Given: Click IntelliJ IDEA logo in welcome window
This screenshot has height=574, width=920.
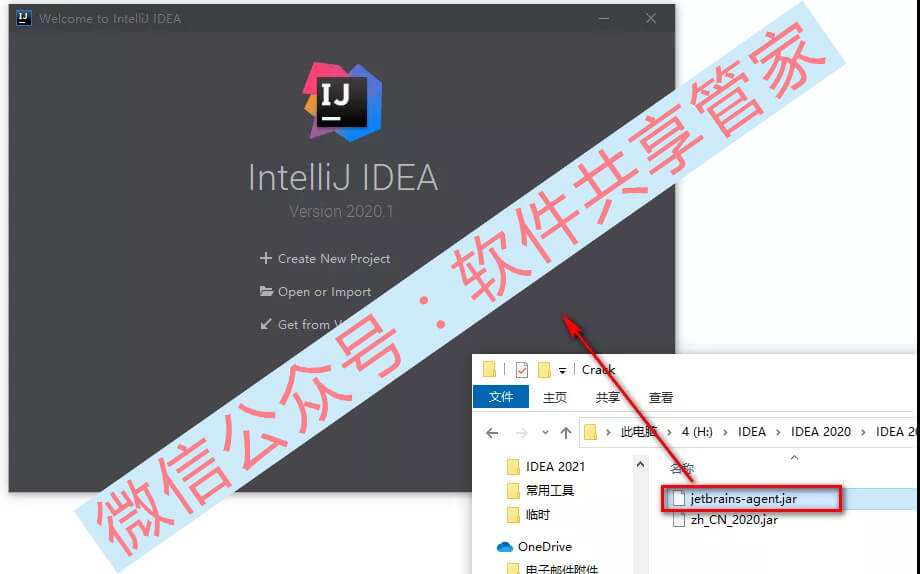Looking at the screenshot, I should 343,102.
